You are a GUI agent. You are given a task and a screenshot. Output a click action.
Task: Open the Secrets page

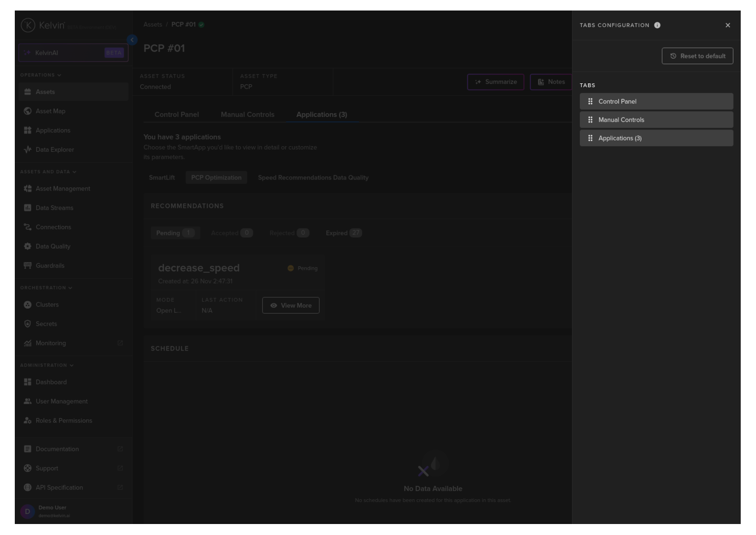click(46, 324)
